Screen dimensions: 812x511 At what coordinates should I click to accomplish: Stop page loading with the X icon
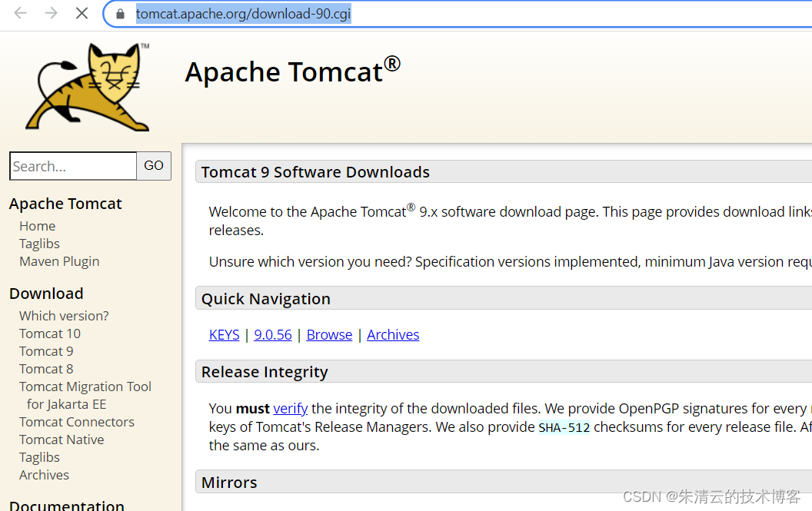pos(82,14)
